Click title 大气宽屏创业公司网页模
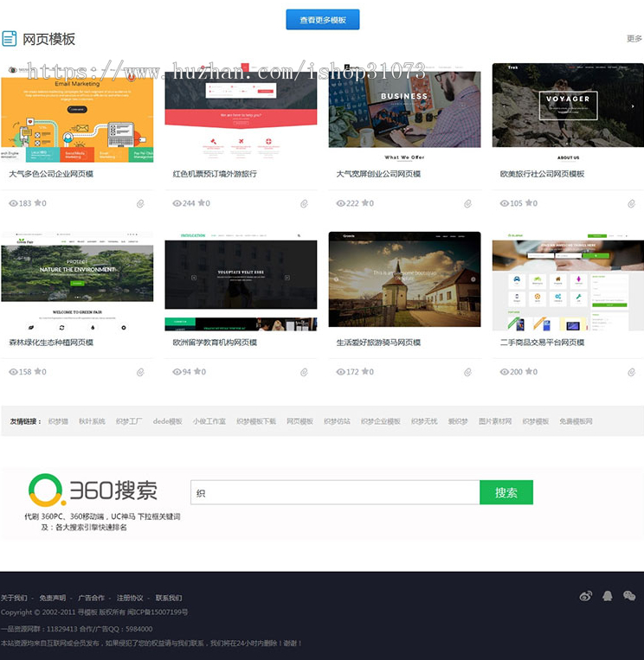This screenshot has width=644, height=660. [x=378, y=174]
